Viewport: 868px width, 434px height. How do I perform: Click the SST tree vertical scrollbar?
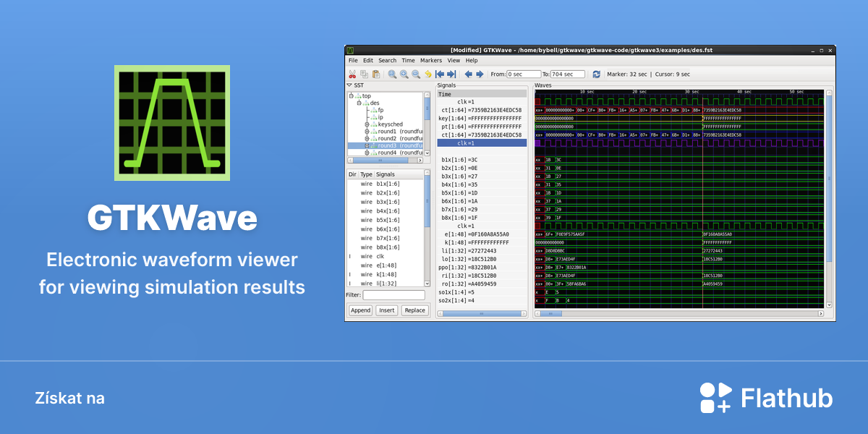tap(427, 124)
